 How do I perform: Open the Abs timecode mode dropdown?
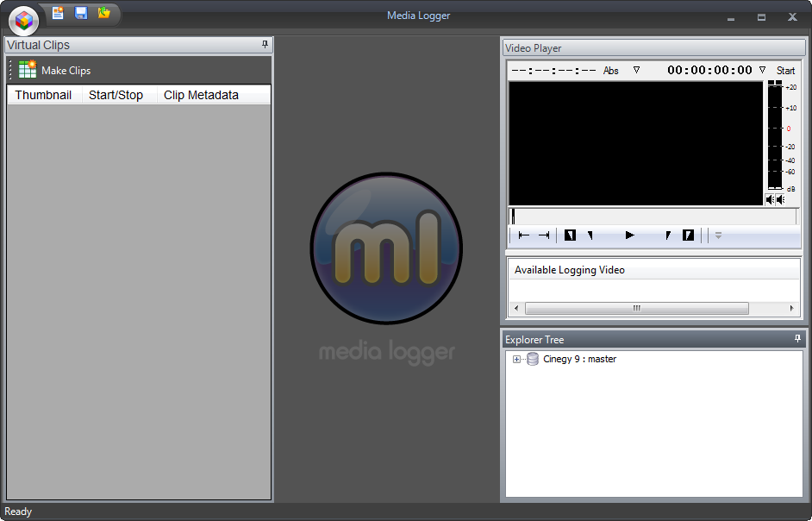pyautogui.click(x=636, y=70)
